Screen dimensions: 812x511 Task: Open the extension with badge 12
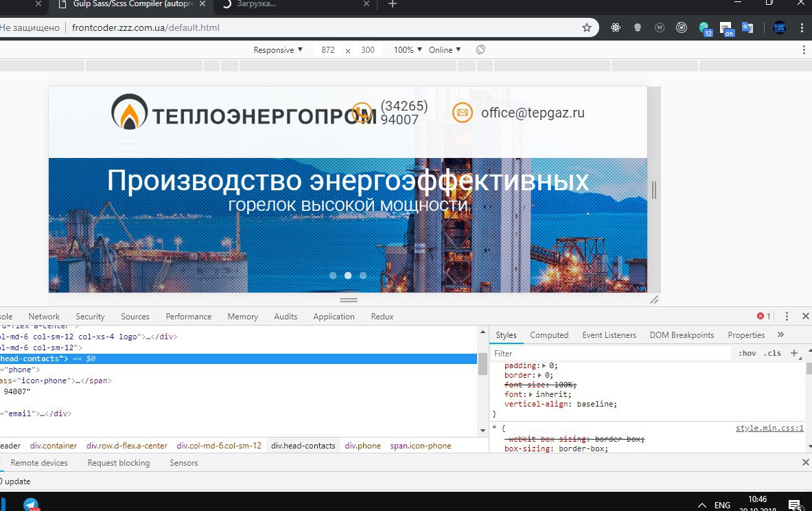pos(706,29)
